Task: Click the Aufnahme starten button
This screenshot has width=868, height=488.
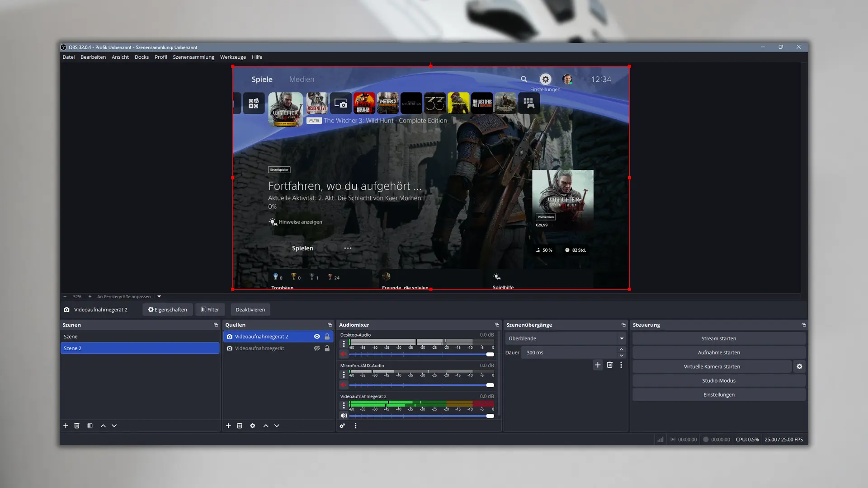Action: click(718, 352)
